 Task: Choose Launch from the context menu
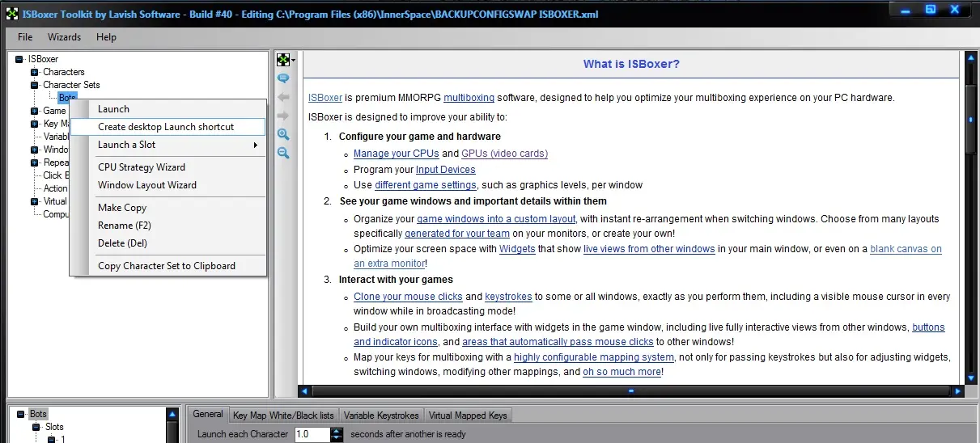point(168,109)
